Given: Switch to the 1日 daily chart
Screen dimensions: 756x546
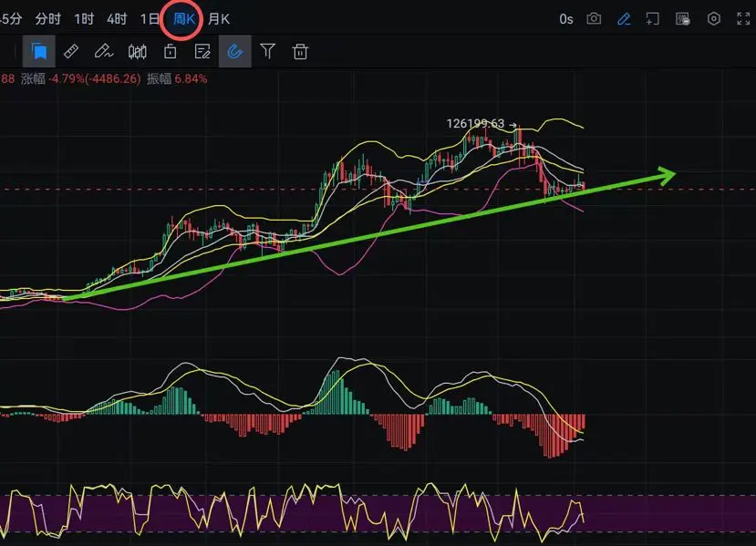Looking at the screenshot, I should [150, 19].
